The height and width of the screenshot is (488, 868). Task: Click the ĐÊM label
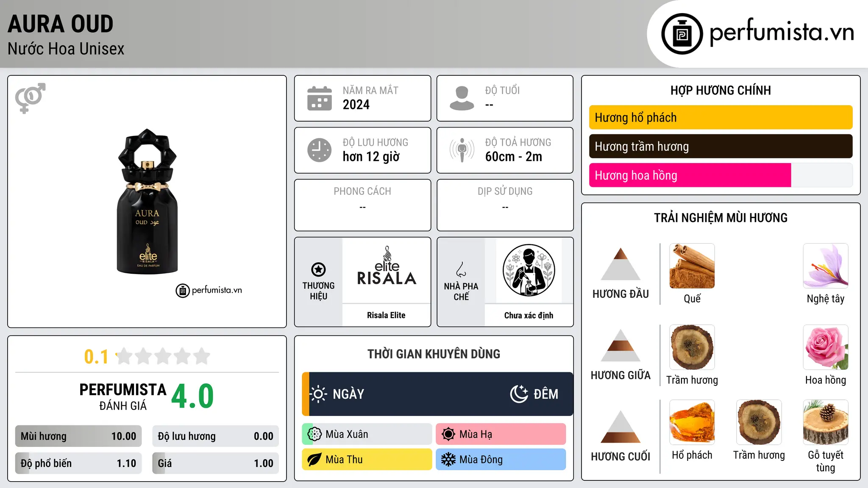click(546, 394)
